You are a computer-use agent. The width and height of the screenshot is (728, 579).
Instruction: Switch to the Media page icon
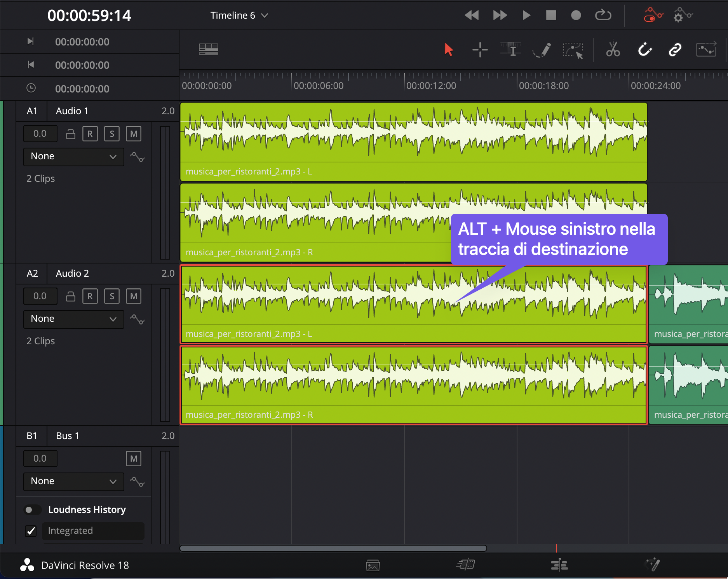(x=373, y=565)
